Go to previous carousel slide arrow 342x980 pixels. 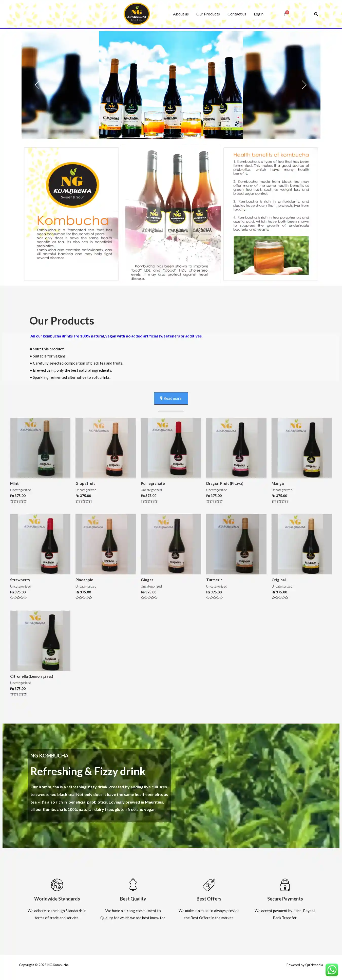pos(37,85)
